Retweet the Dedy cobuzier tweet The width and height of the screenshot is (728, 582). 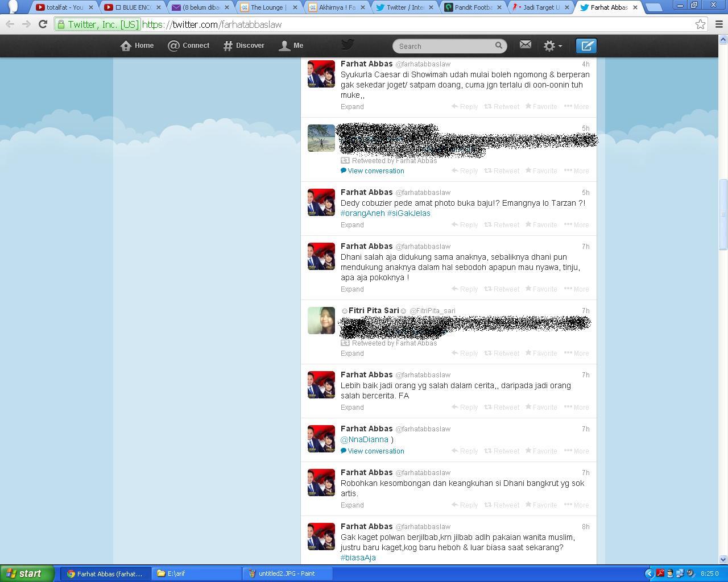coord(502,225)
